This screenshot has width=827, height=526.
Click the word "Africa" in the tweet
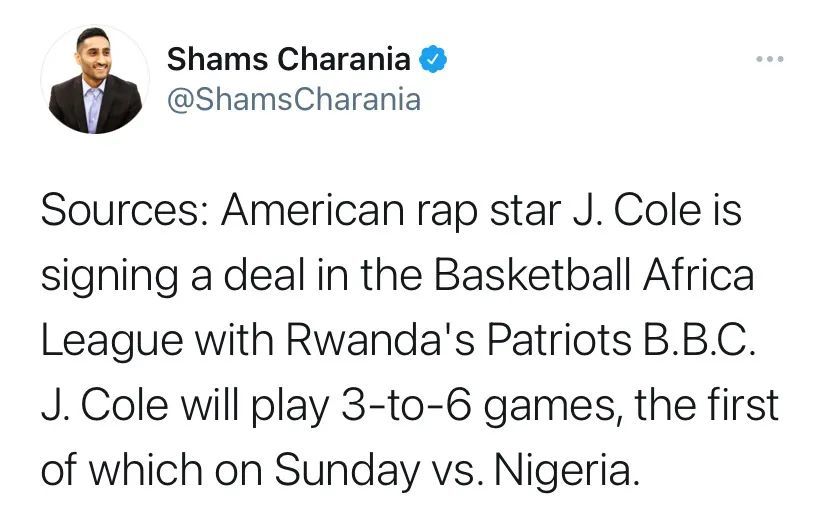pos(698,275)
